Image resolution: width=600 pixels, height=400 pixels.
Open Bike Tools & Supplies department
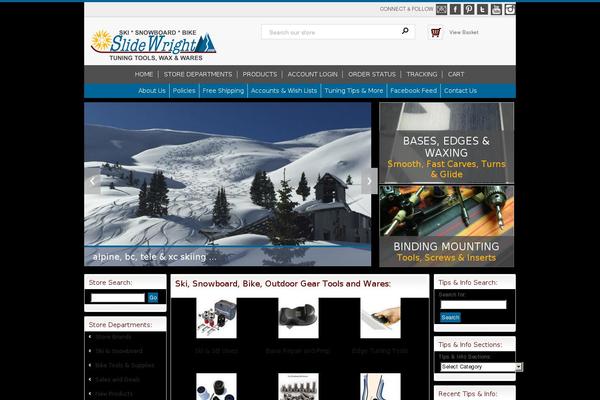click(124, 366)
